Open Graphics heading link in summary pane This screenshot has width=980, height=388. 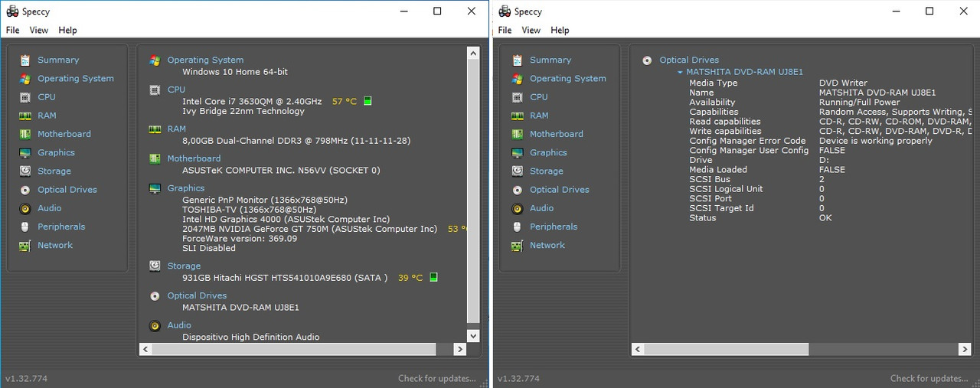tap(186, 187)
